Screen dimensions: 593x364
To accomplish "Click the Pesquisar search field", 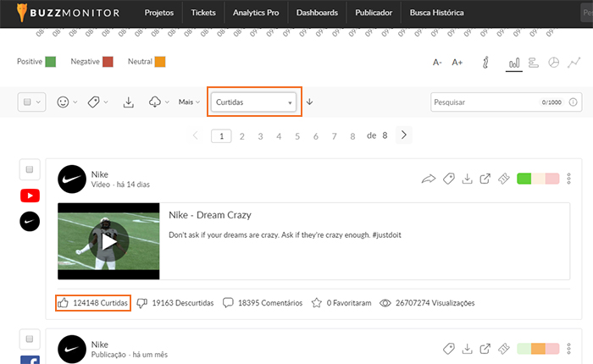I will click(x=485, y=102).
